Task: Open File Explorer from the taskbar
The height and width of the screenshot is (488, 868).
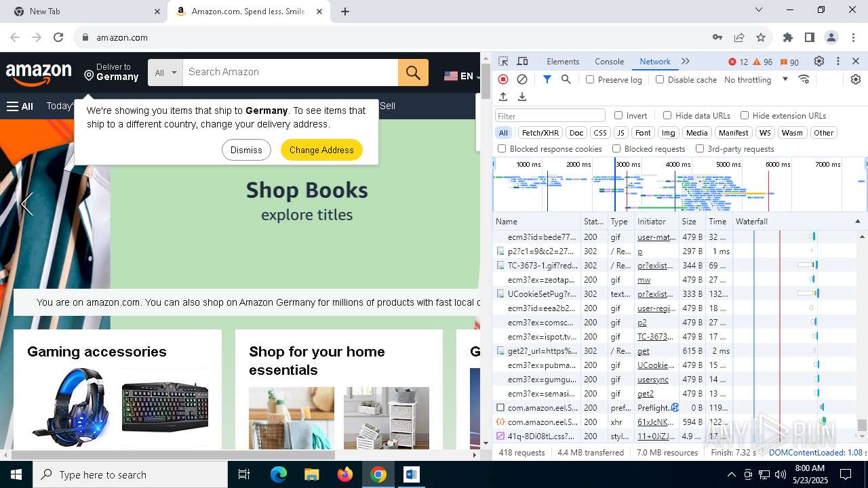Action: click(311, 474)
